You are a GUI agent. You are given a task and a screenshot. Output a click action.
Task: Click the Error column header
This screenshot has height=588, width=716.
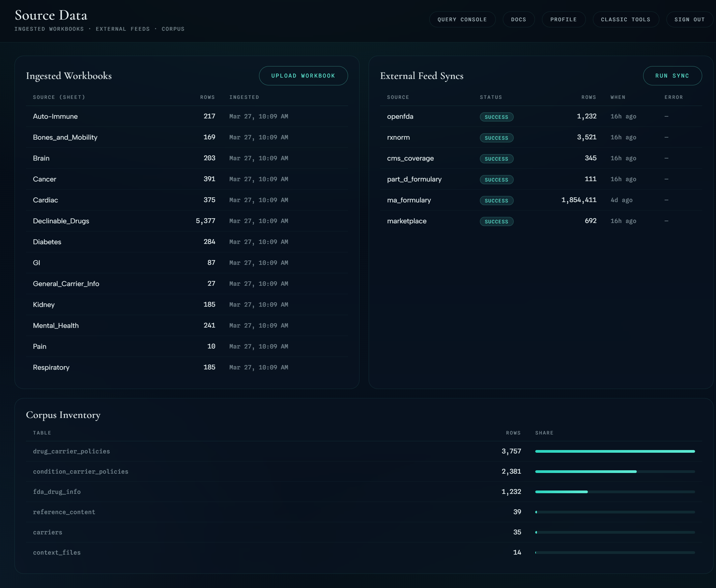coord(674,97)
